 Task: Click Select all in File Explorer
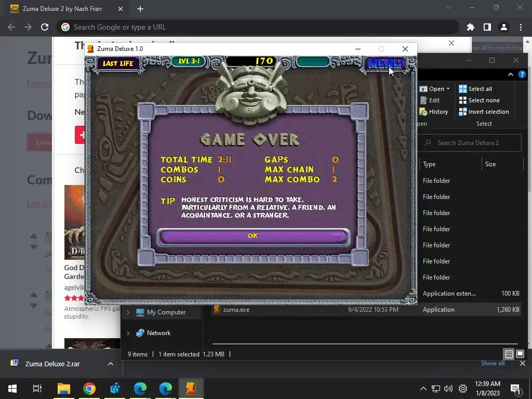click(x=475, y=89)
